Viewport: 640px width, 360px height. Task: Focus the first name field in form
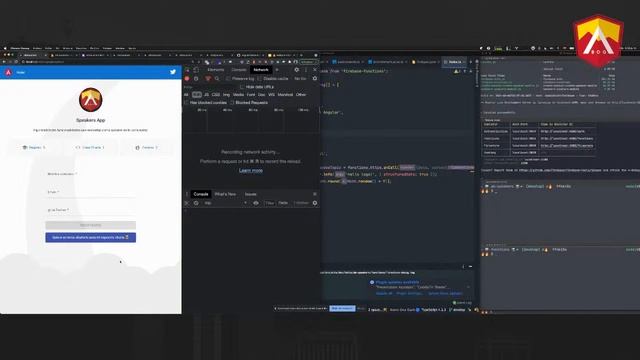point(91,175)
